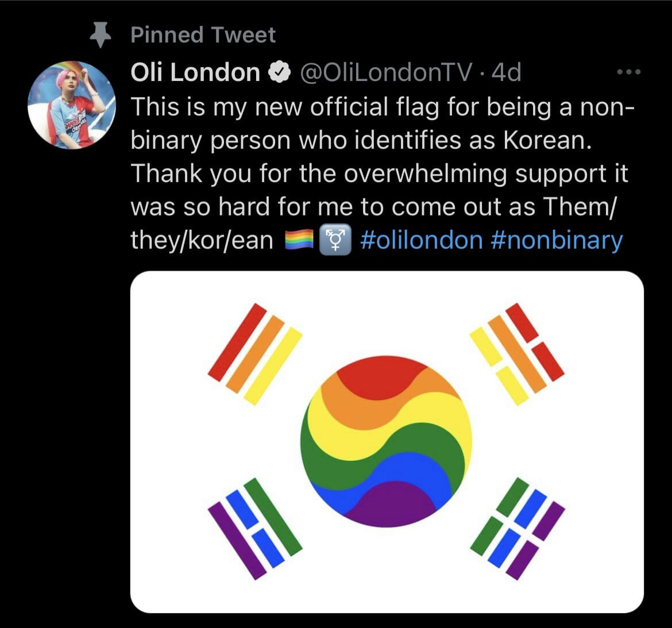
Task: Open Oli London's profile avatar
Action: click(x=71, y=105)
